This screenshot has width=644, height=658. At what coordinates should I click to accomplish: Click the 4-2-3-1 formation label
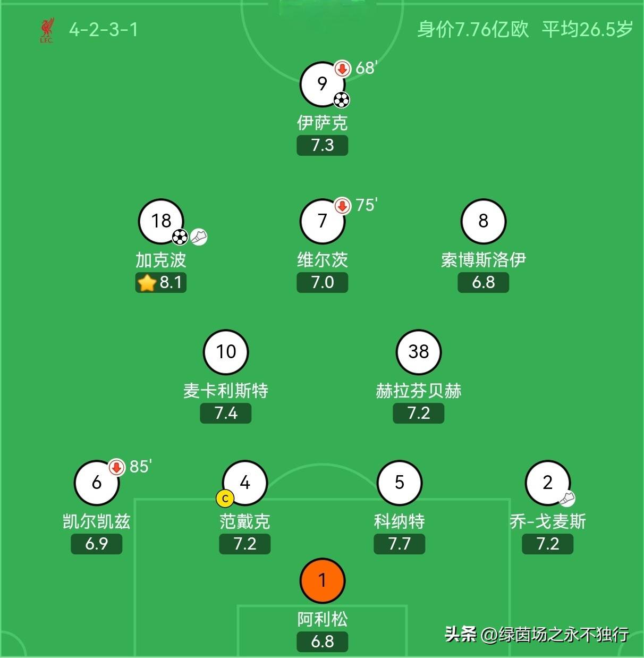click(104, 29)
